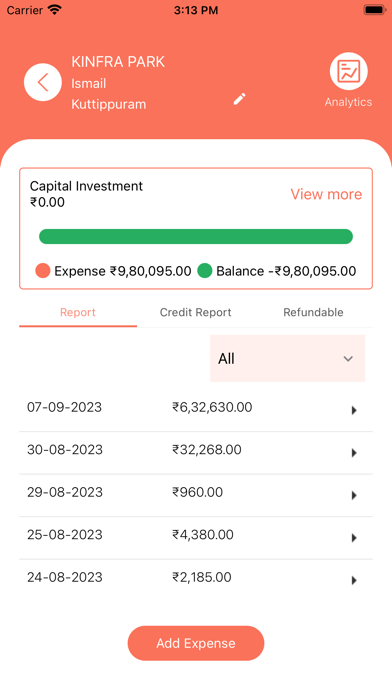The image size is (392, 696).
Task: Expand the 30-08-2023 entry arrow
Action: click(354, 453)
